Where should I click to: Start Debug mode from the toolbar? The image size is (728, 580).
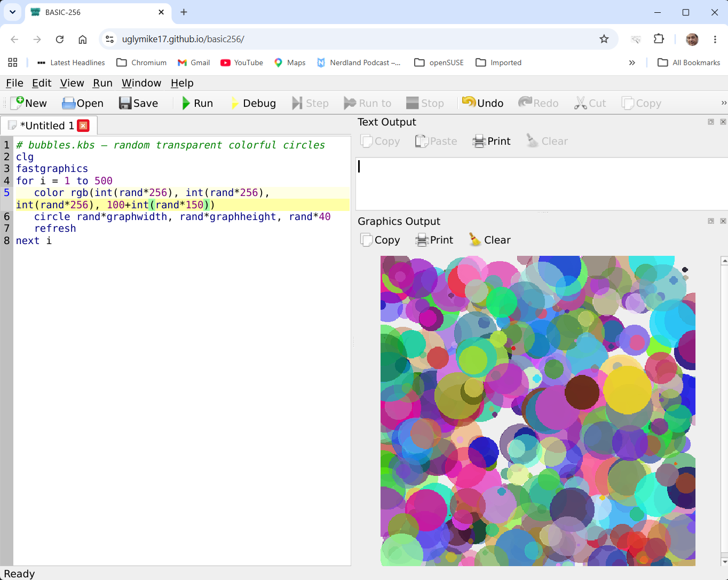(x=253, y=103)
